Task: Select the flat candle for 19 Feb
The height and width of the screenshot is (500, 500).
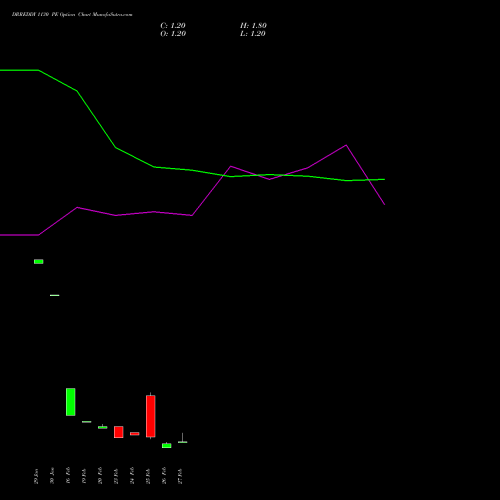Action: [x=87, y=422]
